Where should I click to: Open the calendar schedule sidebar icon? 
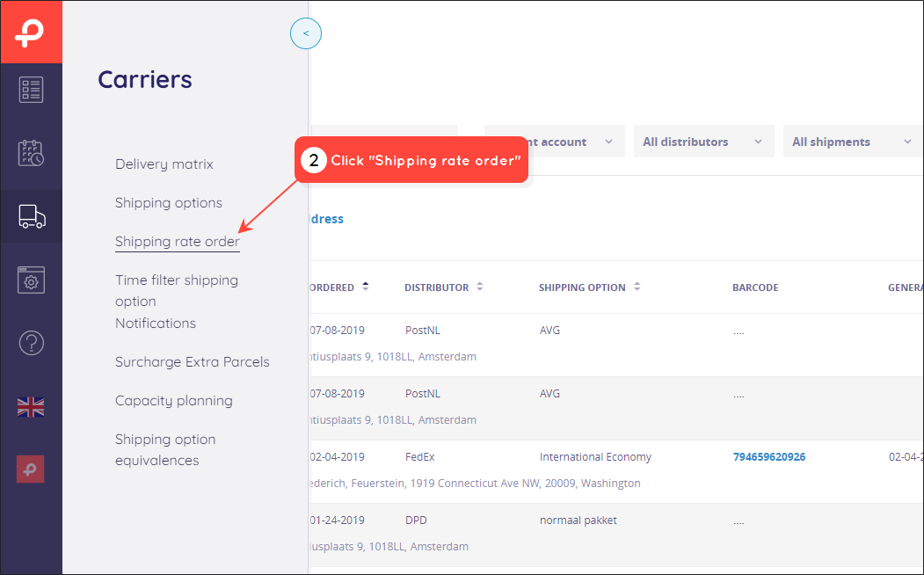31,153
